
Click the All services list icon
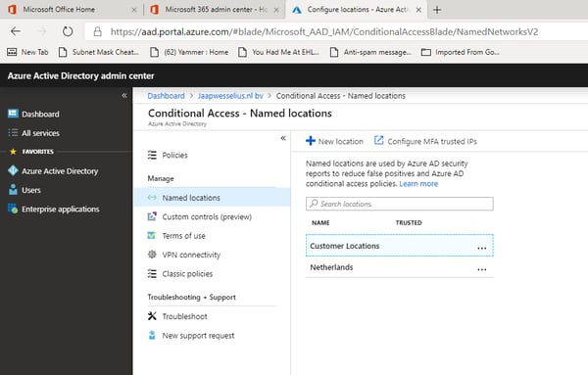point(13,132)
